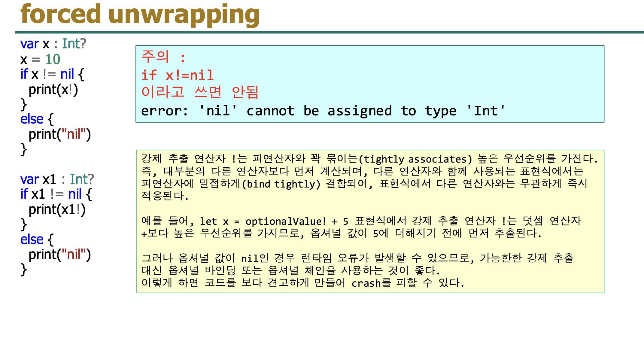Click the 'let x = optionalValue! + 5' example
The width and height of the screenshot is (644, 342).
point(274,221)
